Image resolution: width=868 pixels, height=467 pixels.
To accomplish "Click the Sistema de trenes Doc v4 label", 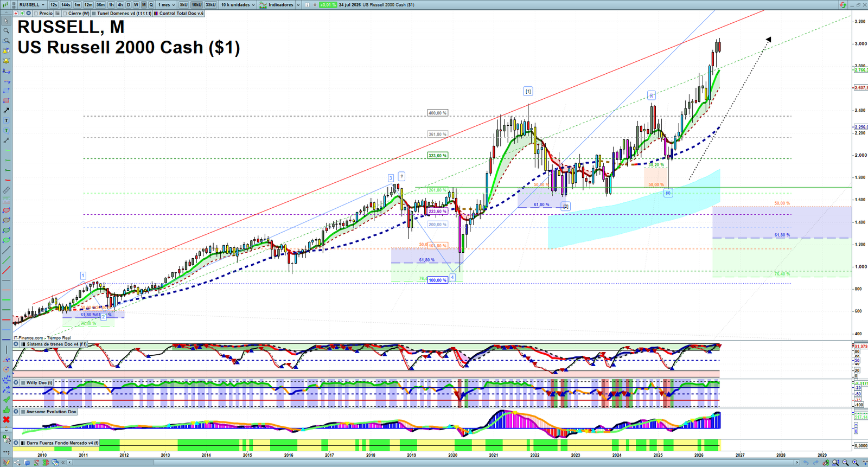I will (56, 344).
